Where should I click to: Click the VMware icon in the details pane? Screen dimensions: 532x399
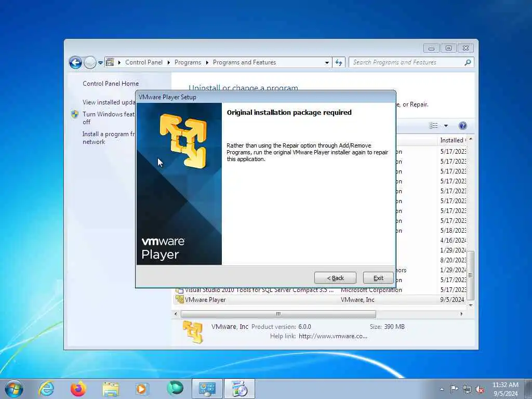coord(193,332)
